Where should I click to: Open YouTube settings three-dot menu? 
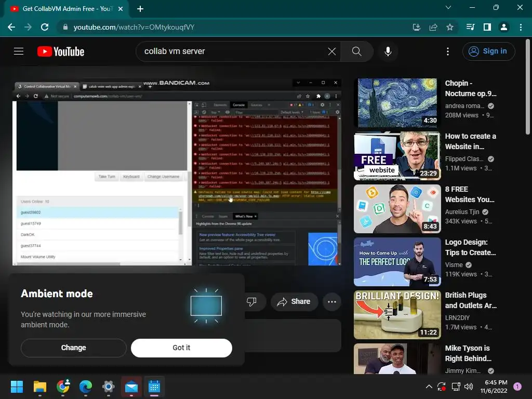click(x=448, y=51)
